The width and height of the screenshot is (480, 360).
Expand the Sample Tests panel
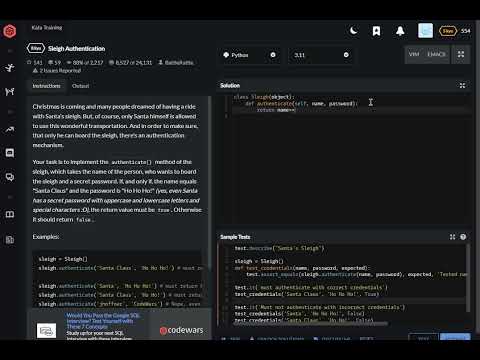(452, 237)
